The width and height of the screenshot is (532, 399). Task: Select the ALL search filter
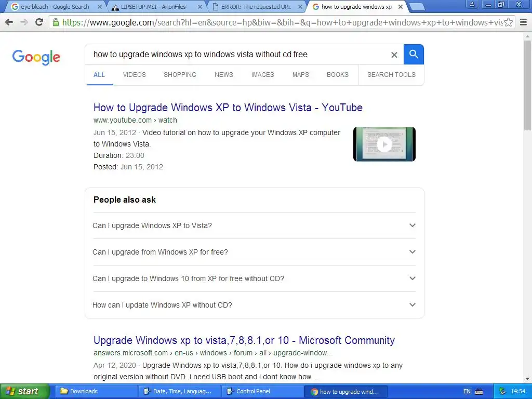99,75
